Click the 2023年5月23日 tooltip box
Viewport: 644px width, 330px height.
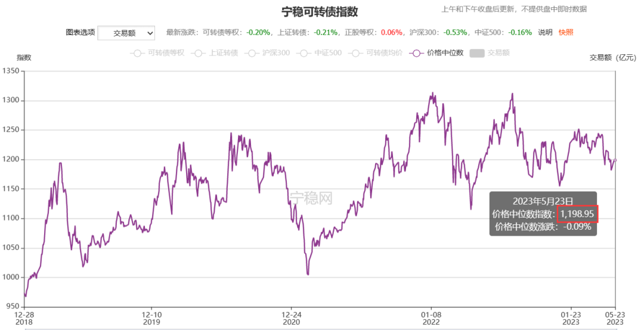543,214
